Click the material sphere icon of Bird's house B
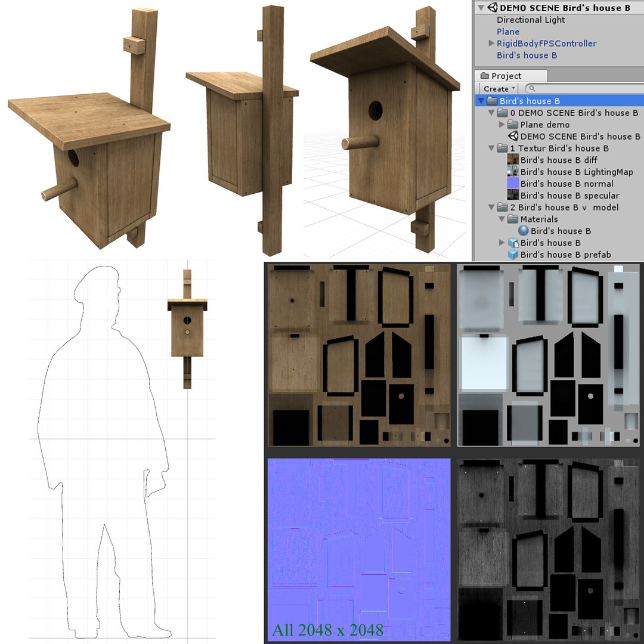The height and width of the screenshot is (644, 644). (x=524, y=231)
